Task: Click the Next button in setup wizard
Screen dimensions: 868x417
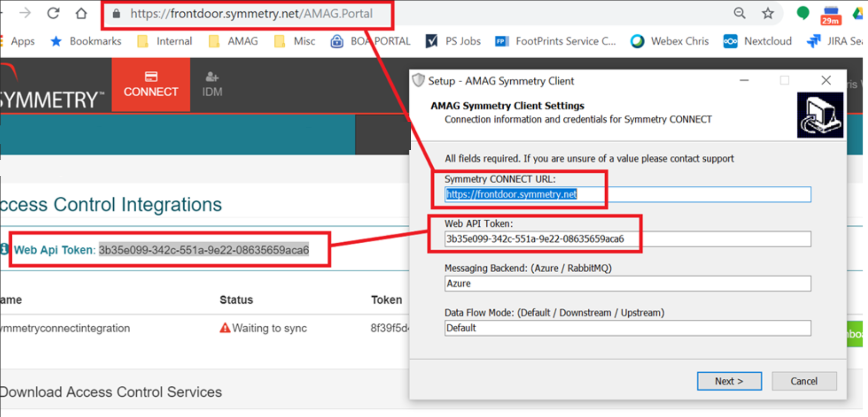Action: pos(729,381)
